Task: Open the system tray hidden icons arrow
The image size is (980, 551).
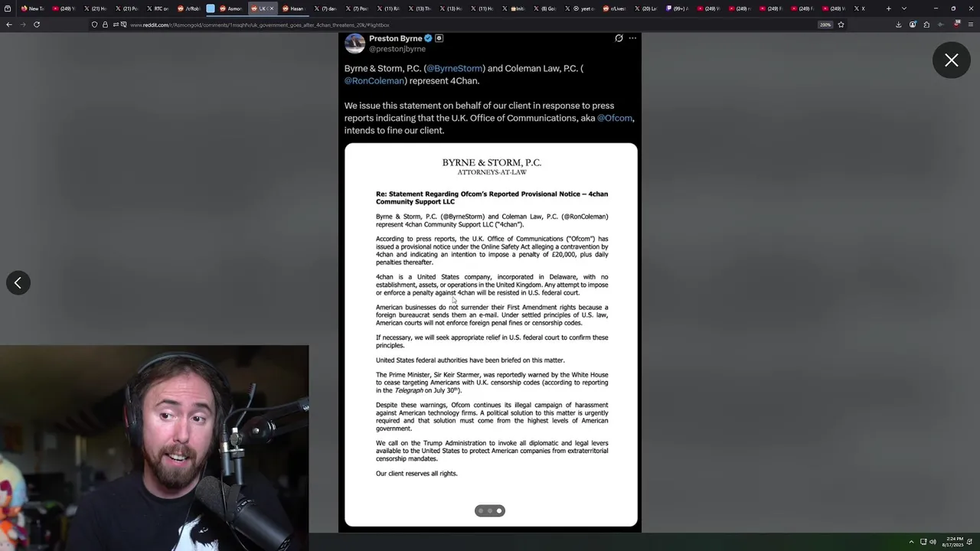Action: (x=911, y=542)
